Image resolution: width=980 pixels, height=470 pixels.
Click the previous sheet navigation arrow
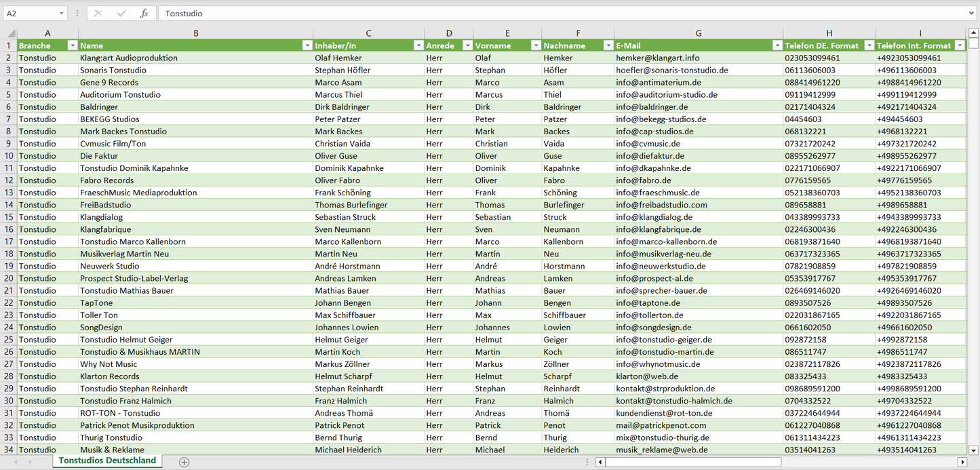coord(15,462)
